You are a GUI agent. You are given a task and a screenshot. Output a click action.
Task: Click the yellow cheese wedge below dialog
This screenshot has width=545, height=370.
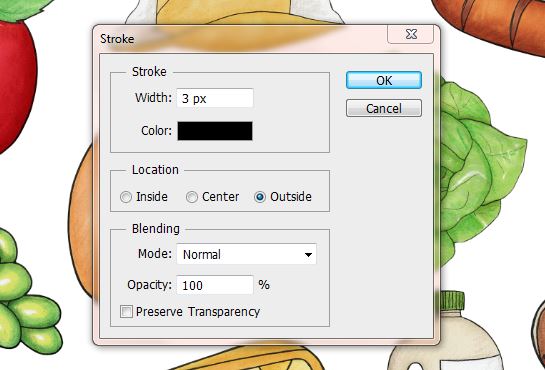point(247,358)
